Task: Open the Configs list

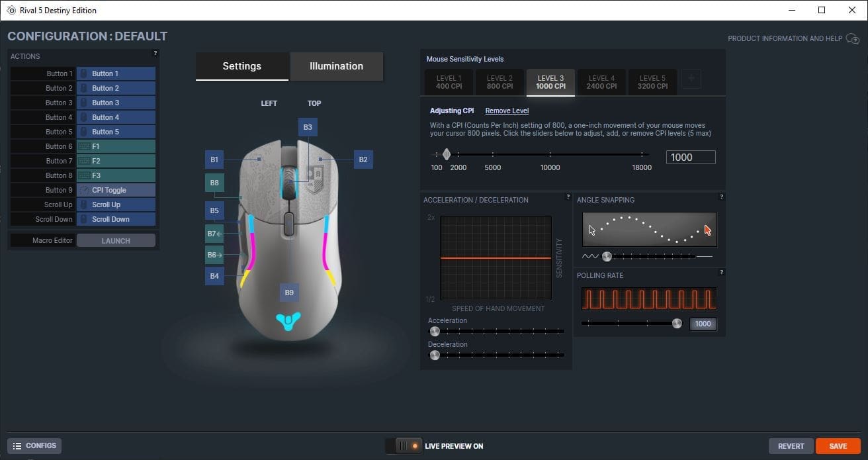Action: click(34, 446)
